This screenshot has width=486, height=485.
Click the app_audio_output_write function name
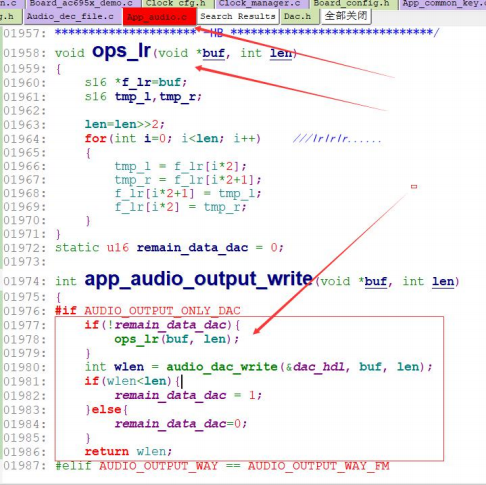point(198,279)
